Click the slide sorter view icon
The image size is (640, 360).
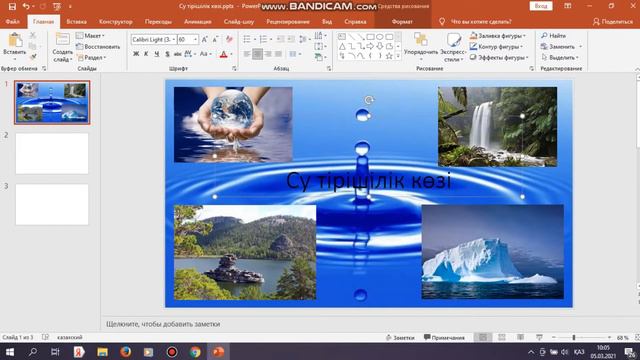[502, 338]
